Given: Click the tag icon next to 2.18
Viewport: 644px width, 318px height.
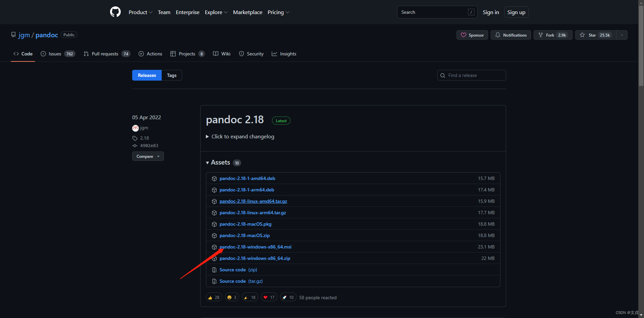Looking at the screenshot, I should (135, 138).
